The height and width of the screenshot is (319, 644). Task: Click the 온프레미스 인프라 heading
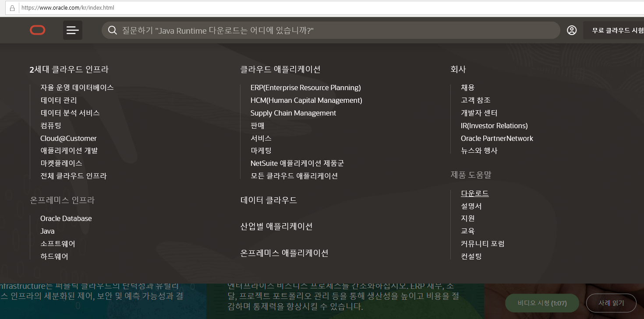[62, 200]
